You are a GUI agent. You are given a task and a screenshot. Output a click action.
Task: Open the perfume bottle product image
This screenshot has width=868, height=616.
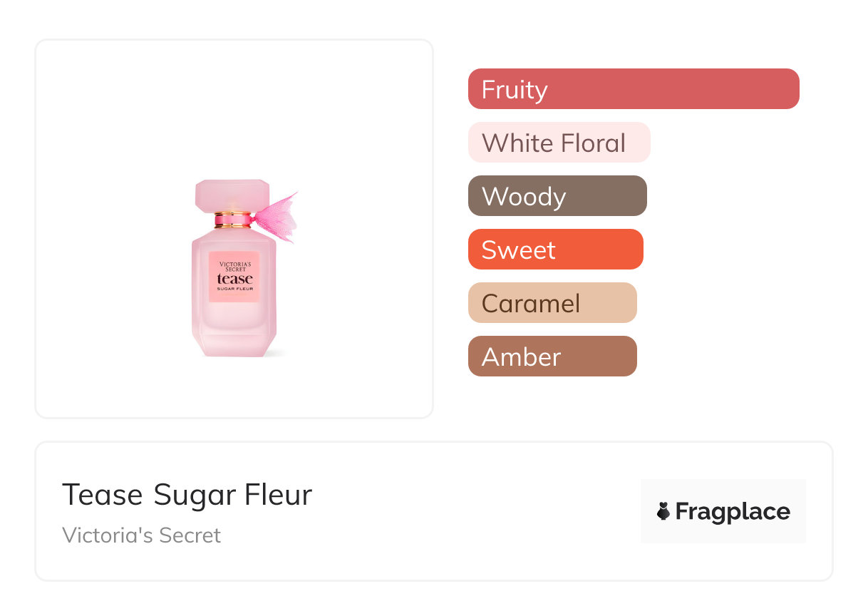234,228
